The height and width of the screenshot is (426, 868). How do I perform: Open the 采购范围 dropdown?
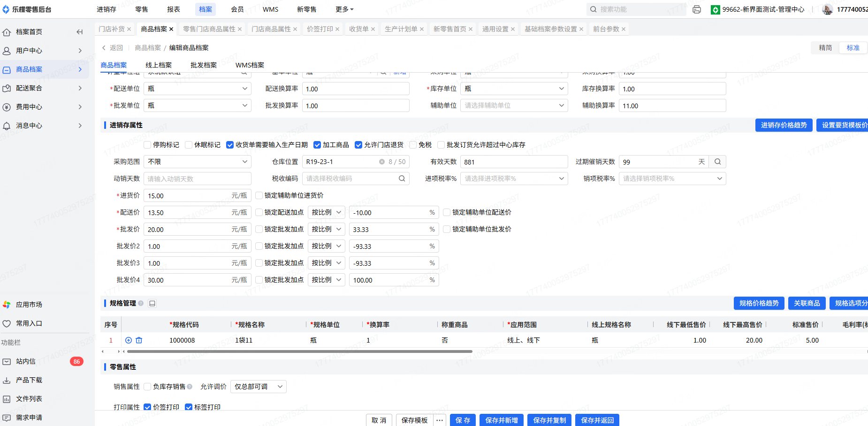(x=197, y=162)
